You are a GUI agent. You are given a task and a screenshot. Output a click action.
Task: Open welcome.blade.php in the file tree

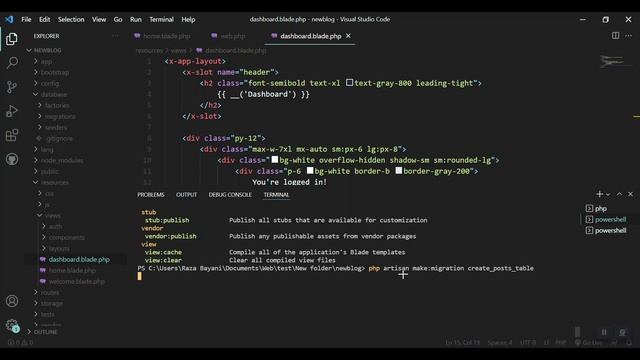[77, 282]
